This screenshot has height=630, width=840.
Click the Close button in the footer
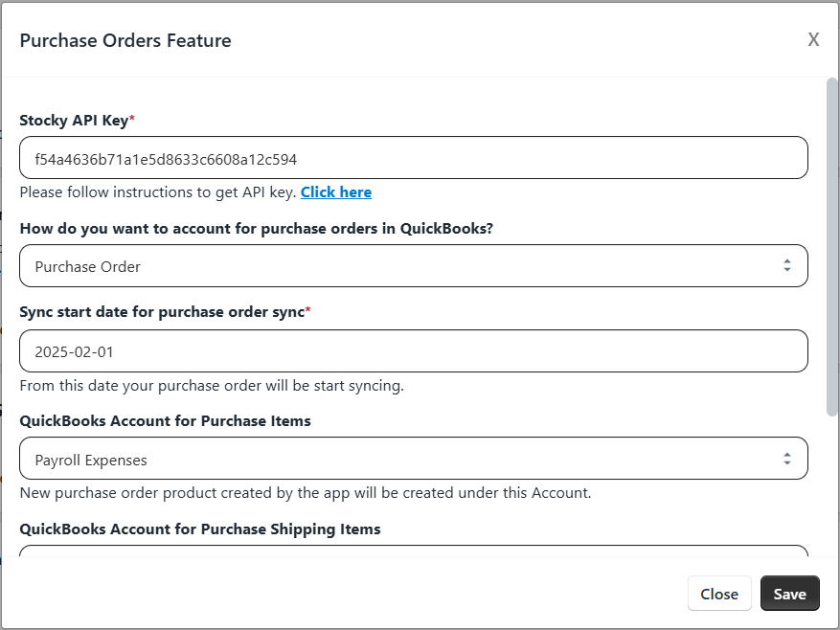tap(719, 593)
